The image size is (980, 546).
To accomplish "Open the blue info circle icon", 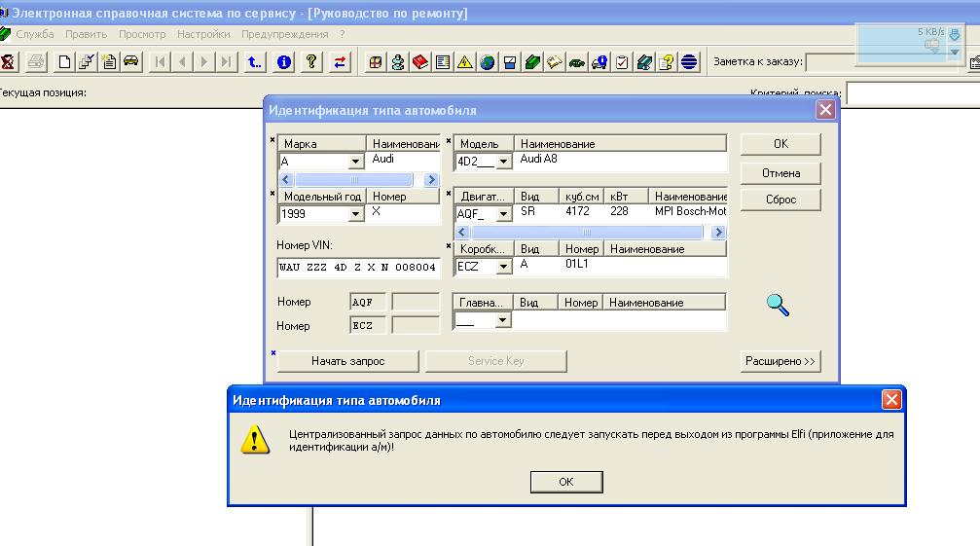I will [x=283, y=62].
